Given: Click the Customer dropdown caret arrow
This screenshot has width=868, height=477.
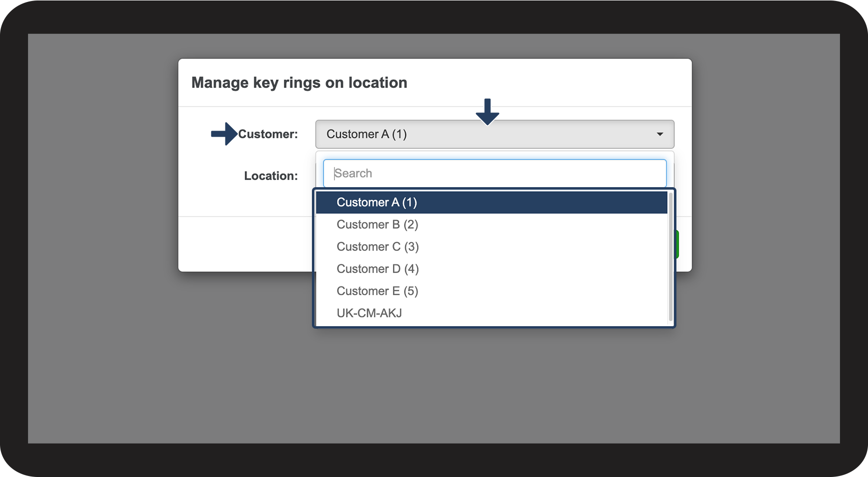Looking at the screenshot, I should 660,134.
